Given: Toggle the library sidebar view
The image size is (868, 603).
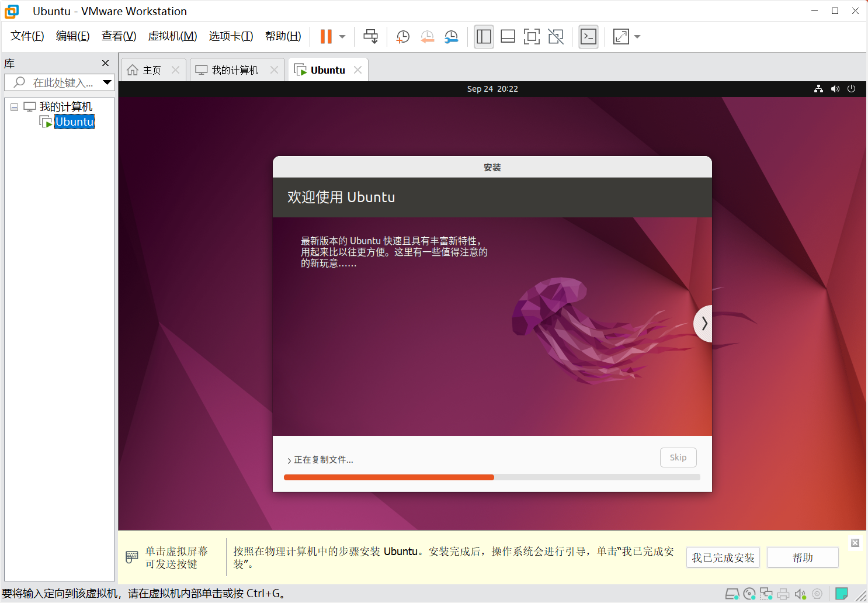Looking at the screenshot, I should click(484, 37).
